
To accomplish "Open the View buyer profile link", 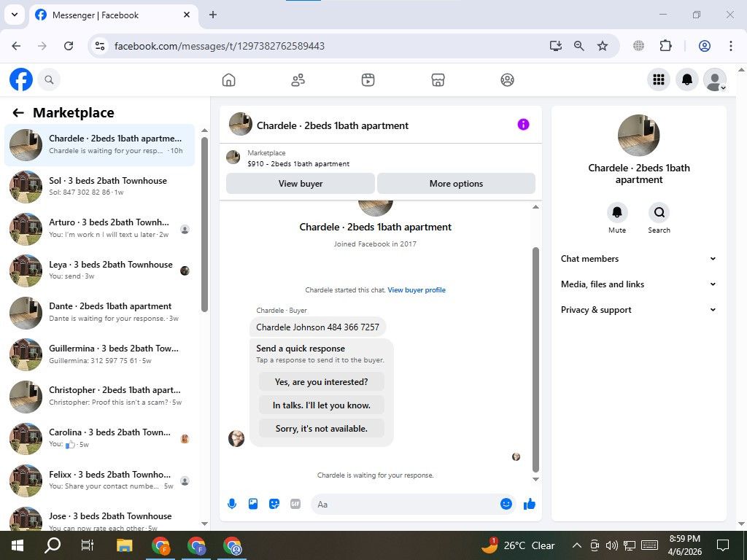I will 417,290.
